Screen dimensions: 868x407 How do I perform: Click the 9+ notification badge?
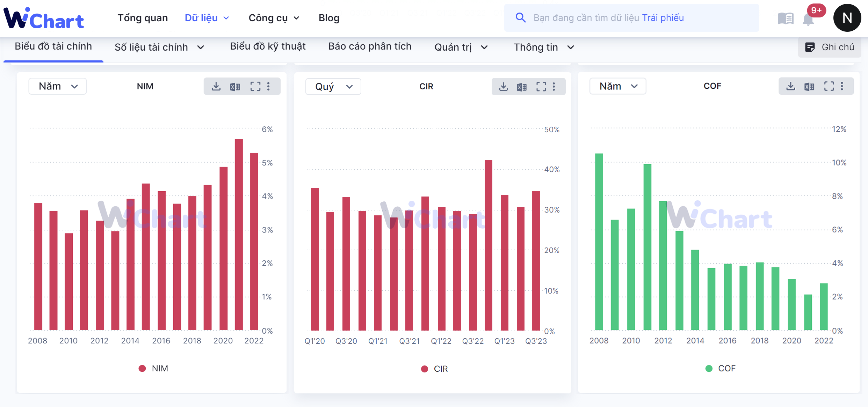(816, 10)
